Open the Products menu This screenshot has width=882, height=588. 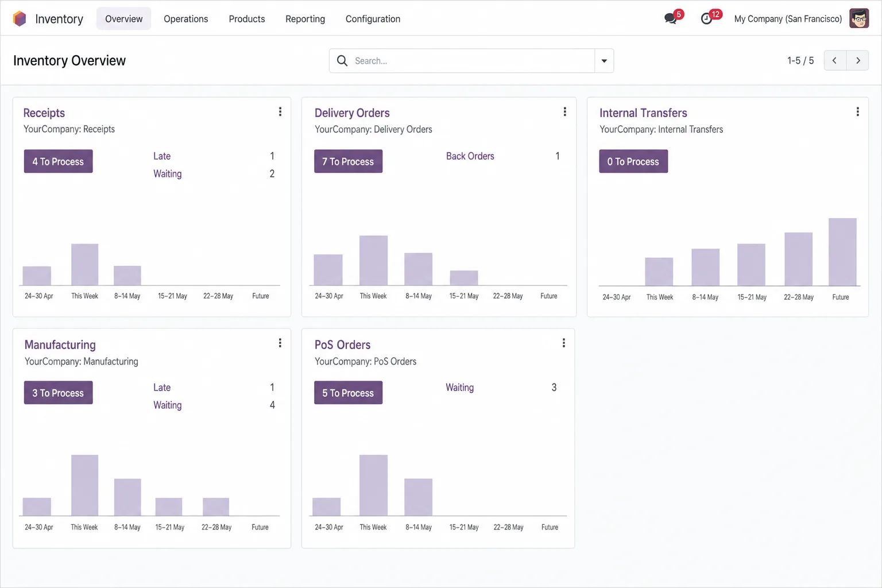(247, 19)
